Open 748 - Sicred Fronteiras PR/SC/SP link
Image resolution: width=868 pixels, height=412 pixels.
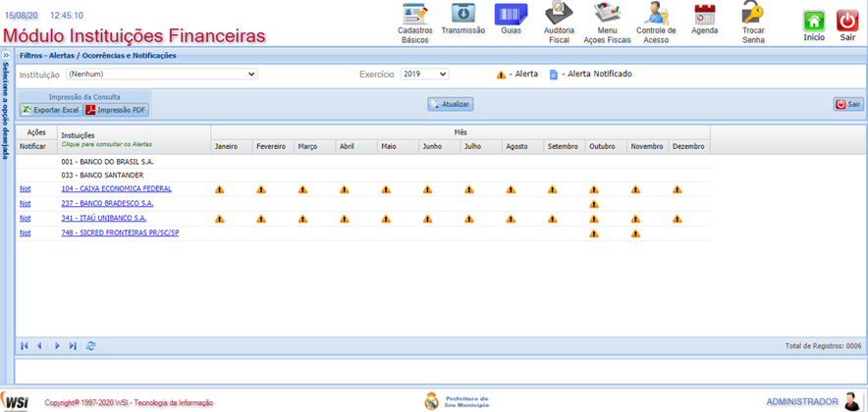point(120,233)
